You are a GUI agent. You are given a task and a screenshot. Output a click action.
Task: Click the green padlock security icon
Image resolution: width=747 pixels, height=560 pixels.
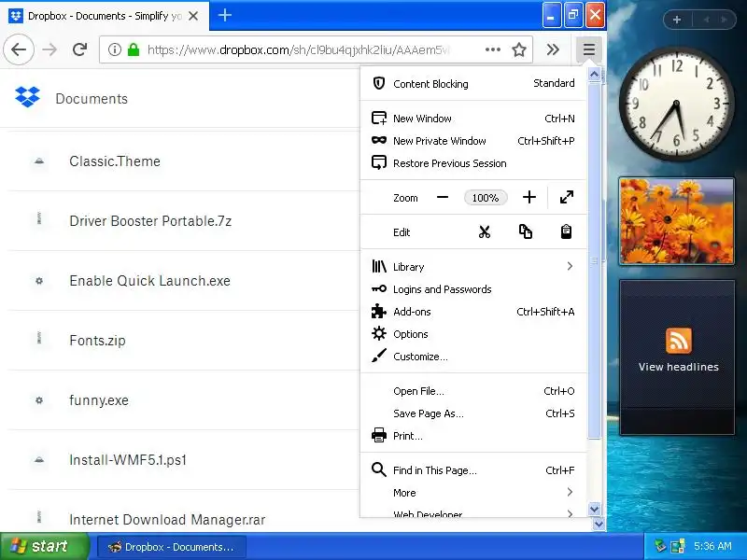[x=134, y=49]
